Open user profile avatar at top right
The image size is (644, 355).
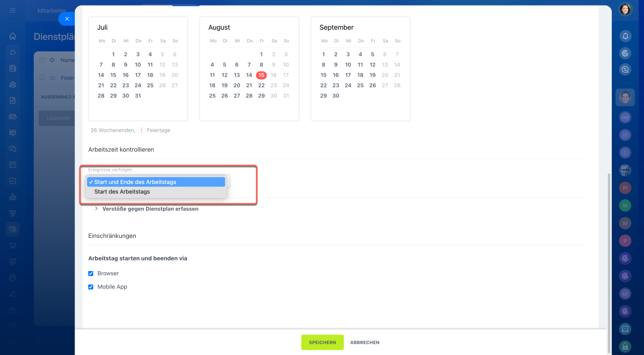[625, 9]
